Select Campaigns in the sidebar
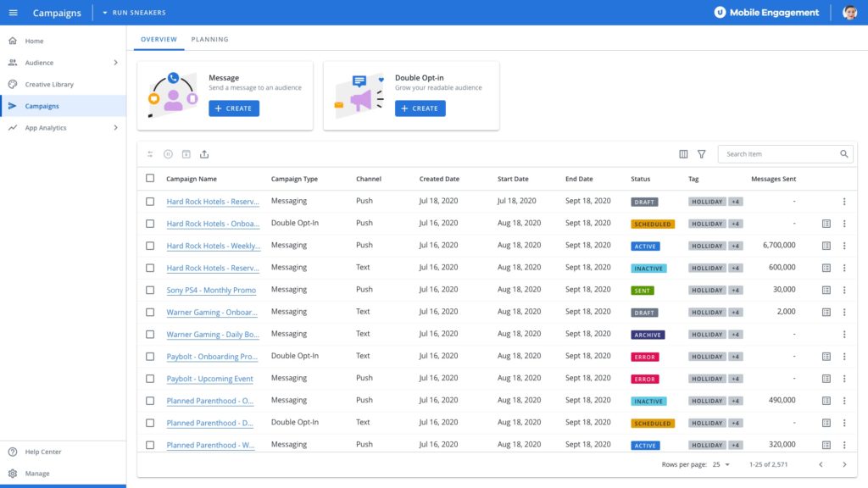Viewport: 868px width, 488px height. (63, 106)
